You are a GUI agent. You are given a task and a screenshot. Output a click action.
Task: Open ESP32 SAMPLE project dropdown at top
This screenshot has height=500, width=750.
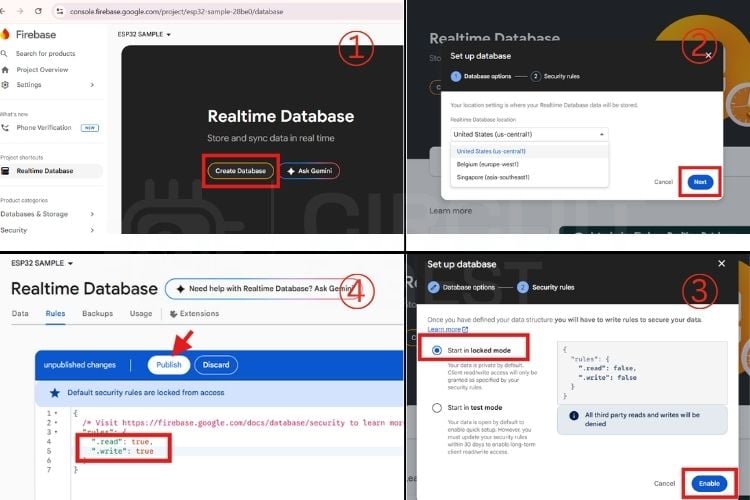pyautogui.click(x=144, y=34)
